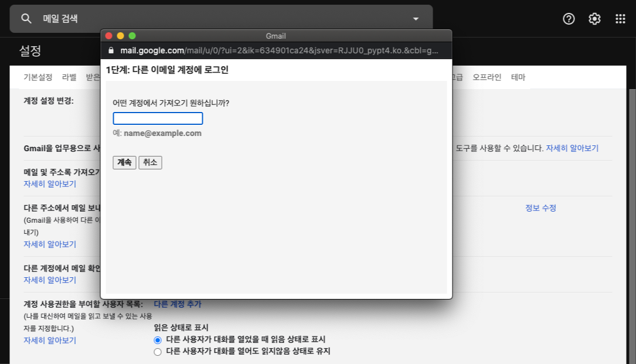Click the 정보 수정 link

click(x=540, y=207)
